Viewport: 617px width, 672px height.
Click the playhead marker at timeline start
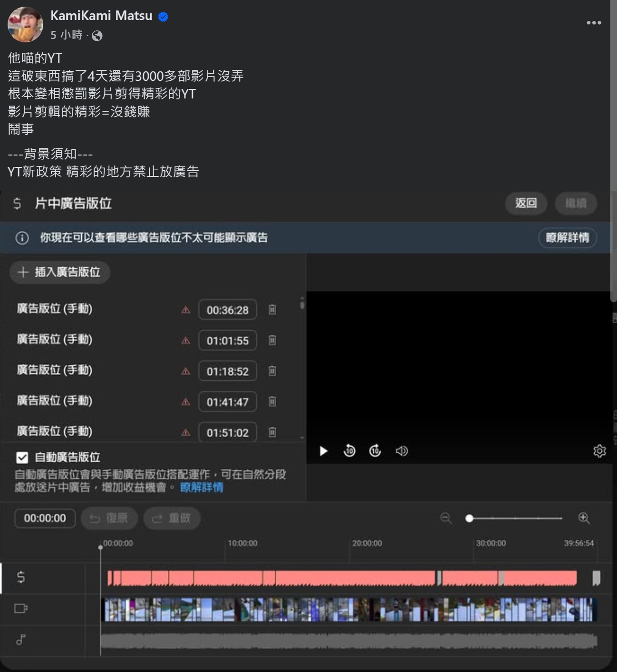point(100,547)
